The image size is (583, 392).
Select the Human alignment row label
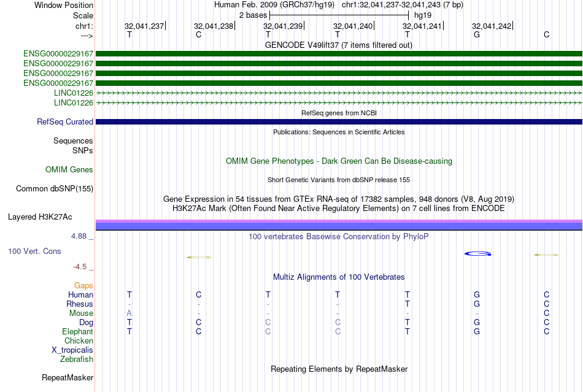pyautogui.click(x=80, y=295)
